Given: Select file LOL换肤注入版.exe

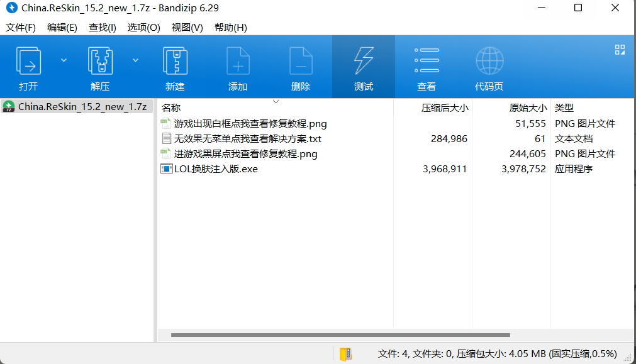Looking at the screenshot, I should pos(216,169).
